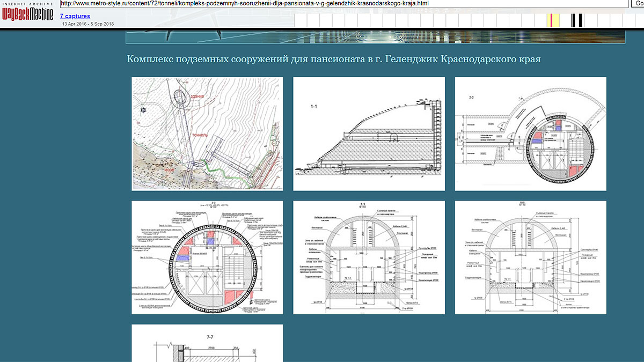Open the 3-3 circular section thumbnail
The image size is (644, 362).
[208, 257]
